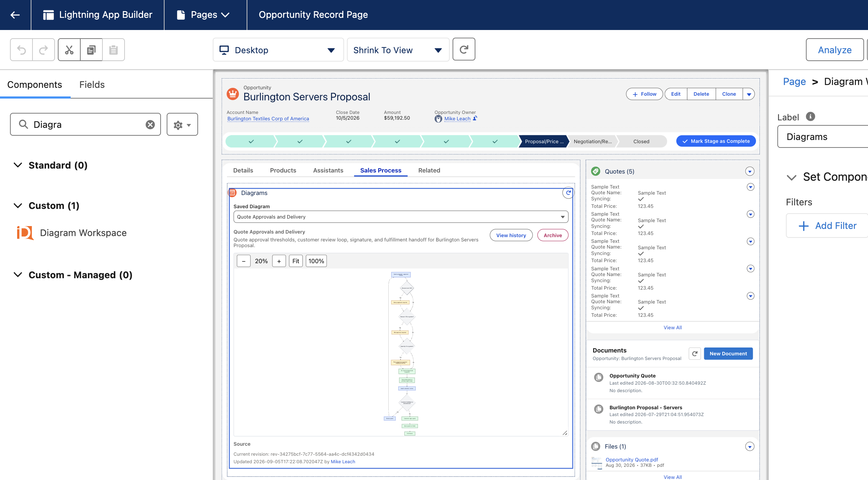Click the Label info icon
Screen dimensions: 868x480
pyautogui.click(x=810, y=117)
